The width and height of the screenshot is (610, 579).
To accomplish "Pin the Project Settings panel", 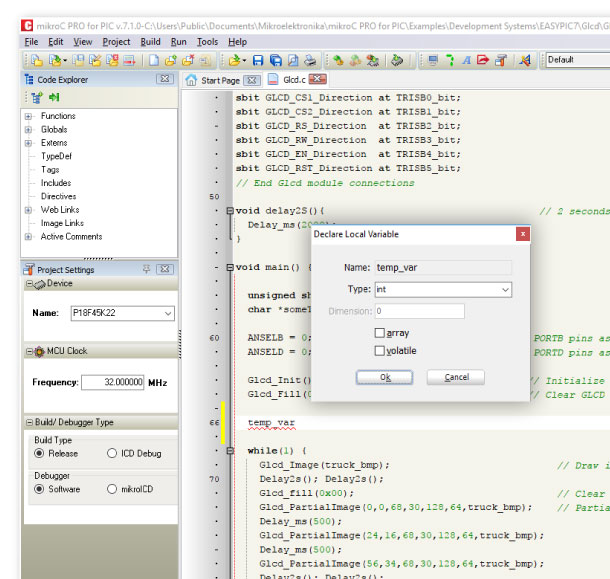I will [x=146, y=269].
